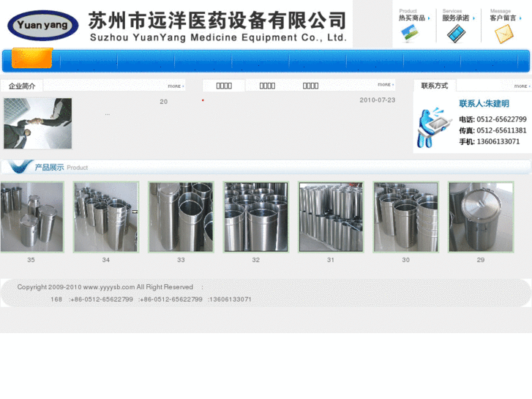Click the 热买商品 Product link
Image resolution: width=532 pixels, height=399 pixels.
(x=414, y=15)
